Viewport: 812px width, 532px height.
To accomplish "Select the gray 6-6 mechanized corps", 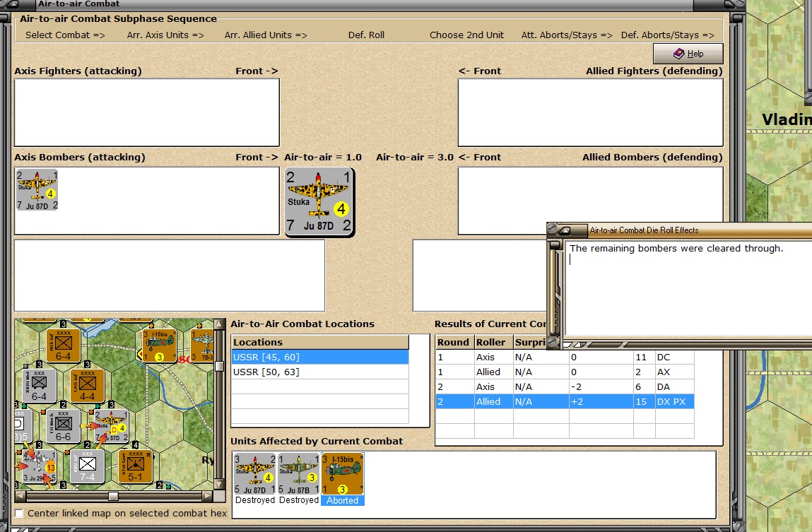I will coord(63,426).
